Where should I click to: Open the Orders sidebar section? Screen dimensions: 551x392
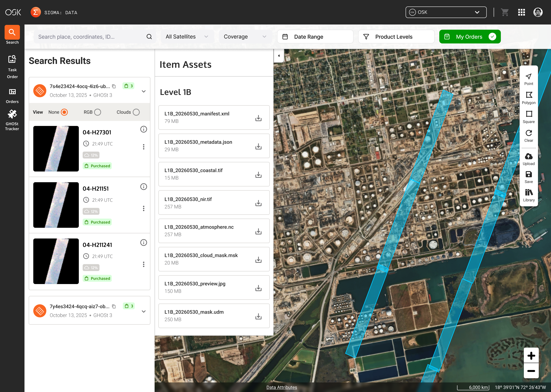click(x=12, y=96)
